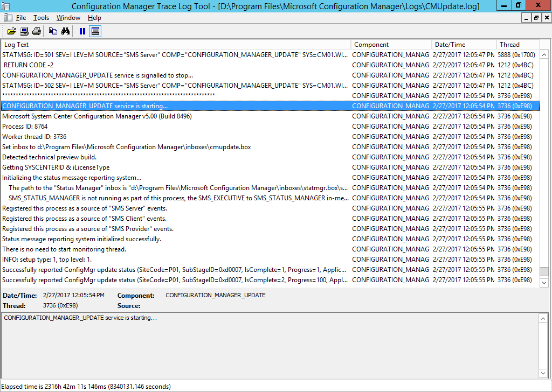552x392 pixels.
Task: Open Find using the binoculars icon
Action: pos(65,31)
